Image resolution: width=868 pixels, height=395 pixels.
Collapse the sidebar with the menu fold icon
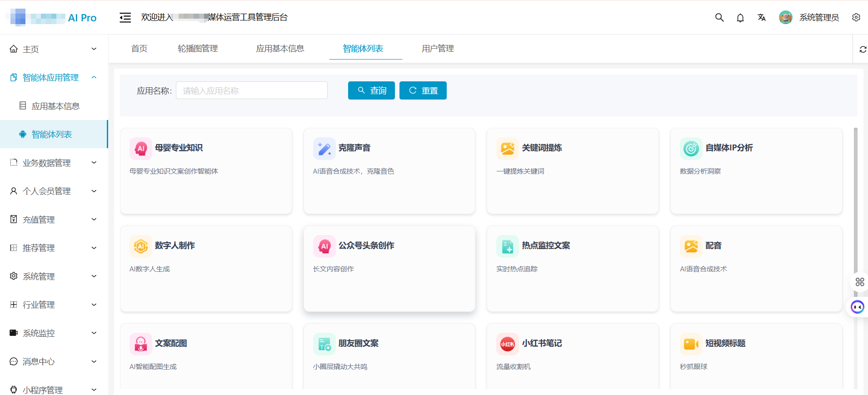[x=125, y=18]
